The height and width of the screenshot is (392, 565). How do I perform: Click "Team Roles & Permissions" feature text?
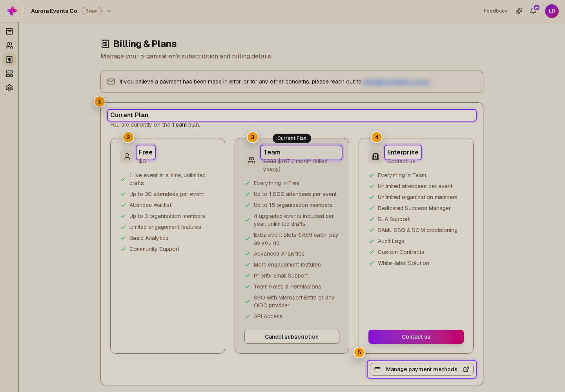click(288, 287)
